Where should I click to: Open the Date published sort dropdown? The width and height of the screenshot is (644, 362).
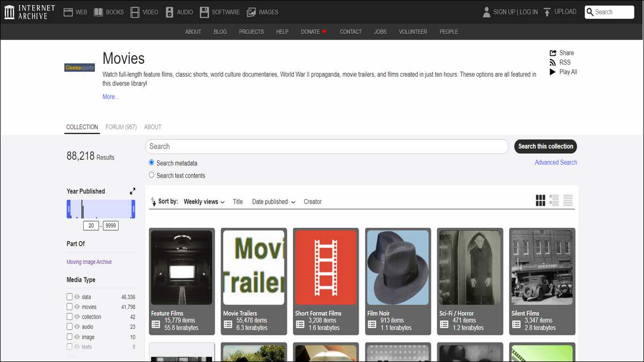[x=274, y=202]
